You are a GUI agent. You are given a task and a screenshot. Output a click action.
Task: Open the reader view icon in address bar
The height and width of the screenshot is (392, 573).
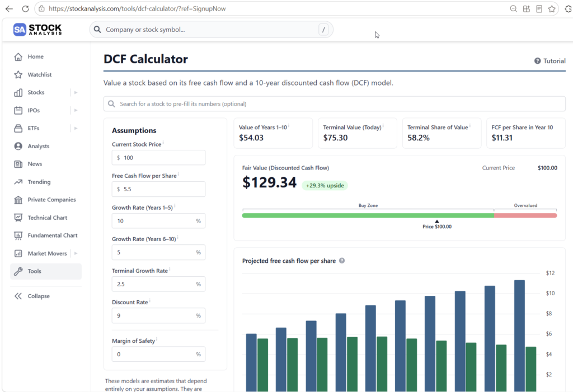pos(539,9)
